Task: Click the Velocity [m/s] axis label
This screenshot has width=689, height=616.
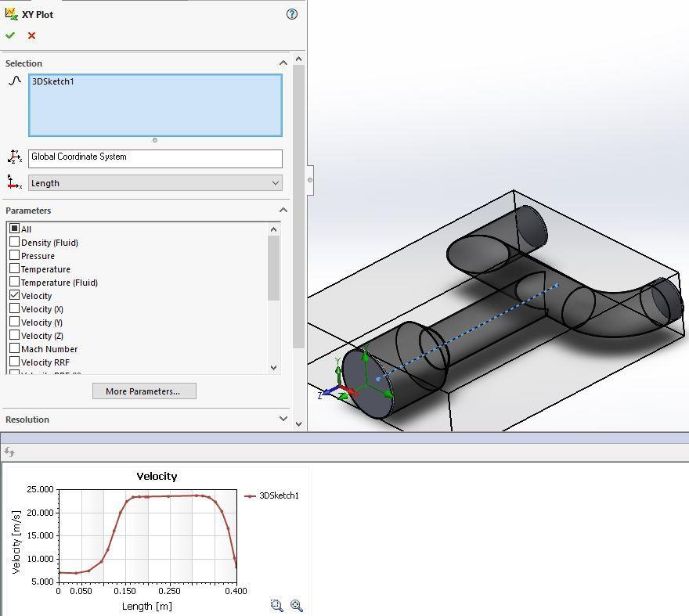Action: click(x=16, y=542)
